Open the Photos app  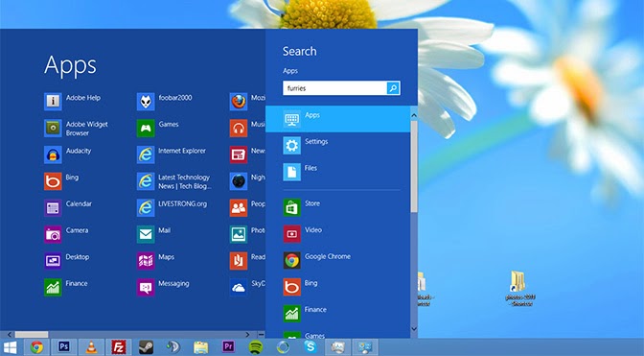(x=247, y=234)
